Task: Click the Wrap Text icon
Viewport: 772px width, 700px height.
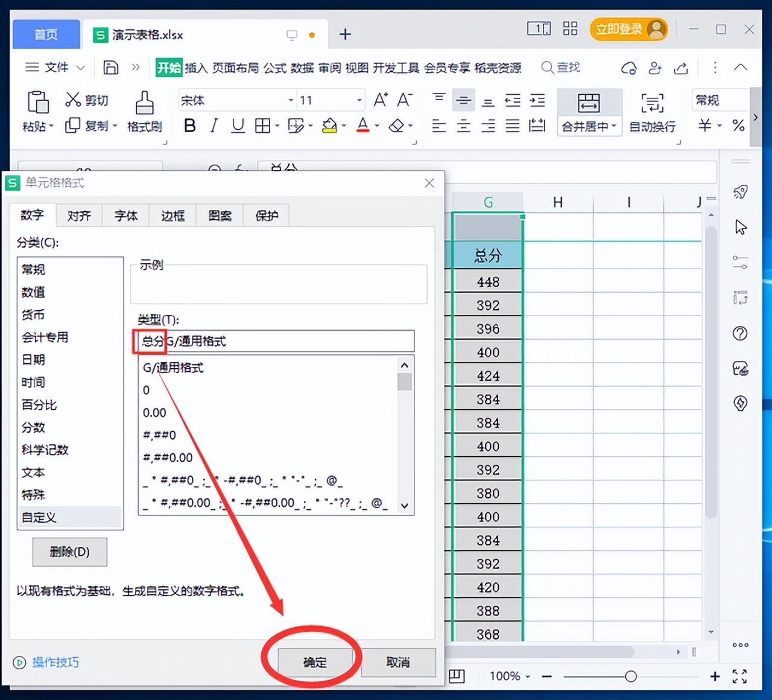Action: pyautogui.click(x=652, y=103)
